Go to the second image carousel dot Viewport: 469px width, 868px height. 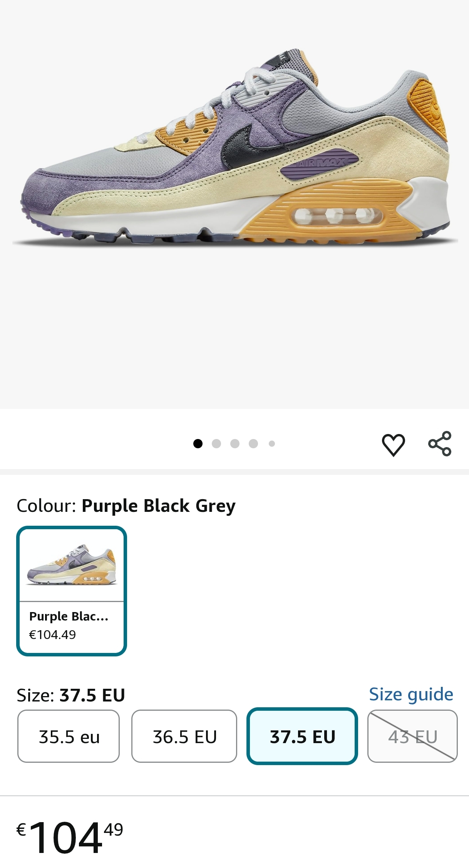[216, 444]
